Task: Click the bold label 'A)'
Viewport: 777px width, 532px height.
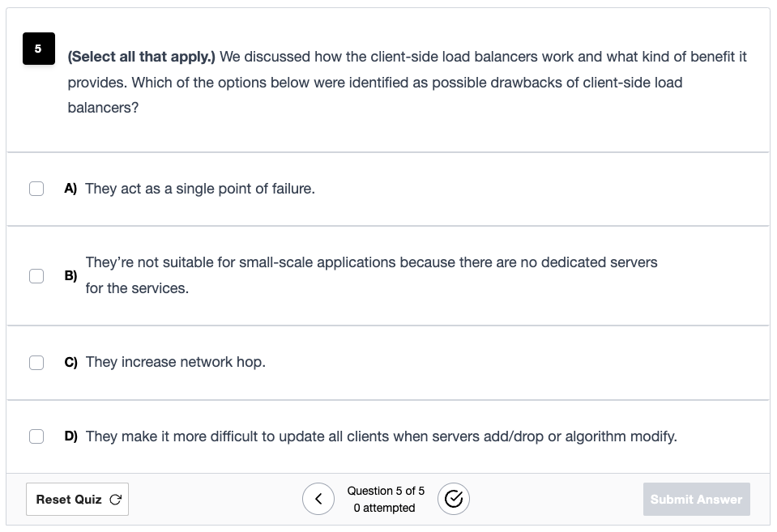Action: pos(70,188)
